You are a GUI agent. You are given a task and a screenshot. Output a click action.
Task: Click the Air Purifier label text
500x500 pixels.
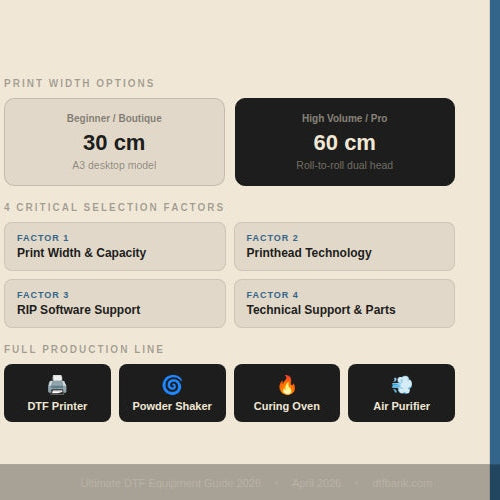pos(402,406)
